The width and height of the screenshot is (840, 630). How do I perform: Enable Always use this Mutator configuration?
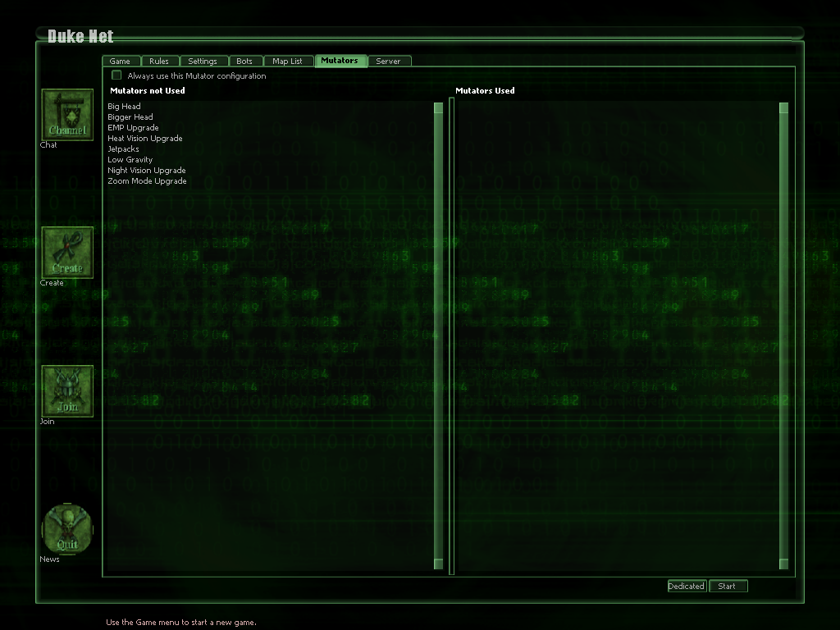point(116,75)
